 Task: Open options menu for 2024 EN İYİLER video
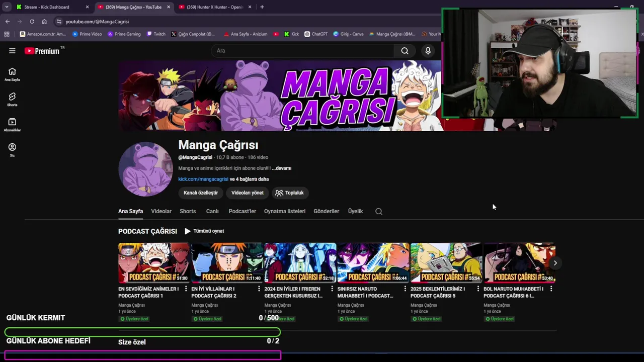click(332, 289)
